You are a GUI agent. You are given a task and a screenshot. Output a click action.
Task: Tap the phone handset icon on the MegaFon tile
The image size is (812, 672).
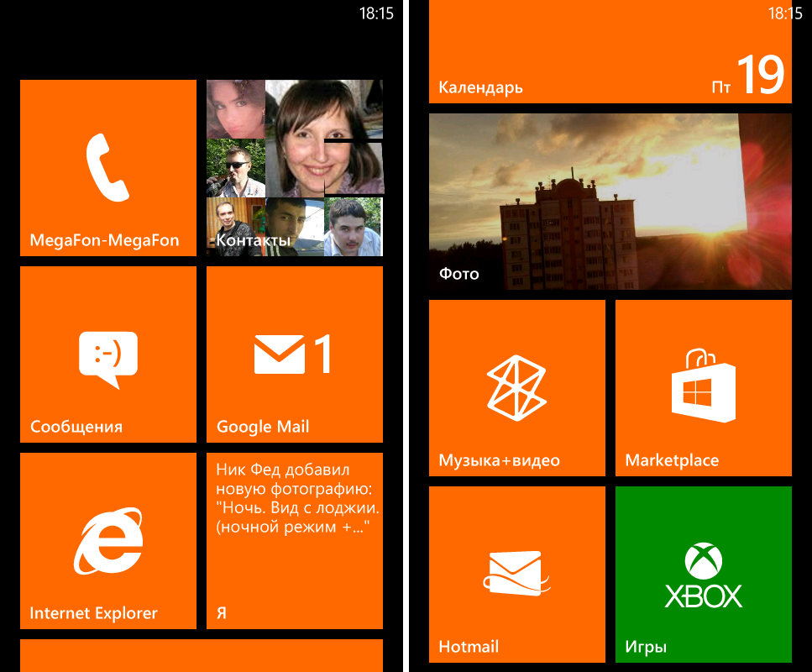(107, 167)
